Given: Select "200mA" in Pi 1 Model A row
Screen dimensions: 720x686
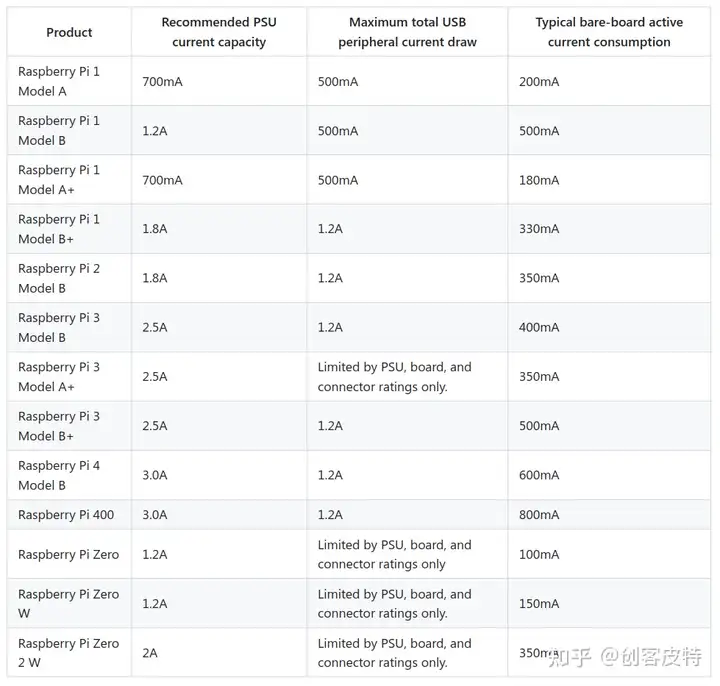Looking at the screenshot, I should [539, 82].
